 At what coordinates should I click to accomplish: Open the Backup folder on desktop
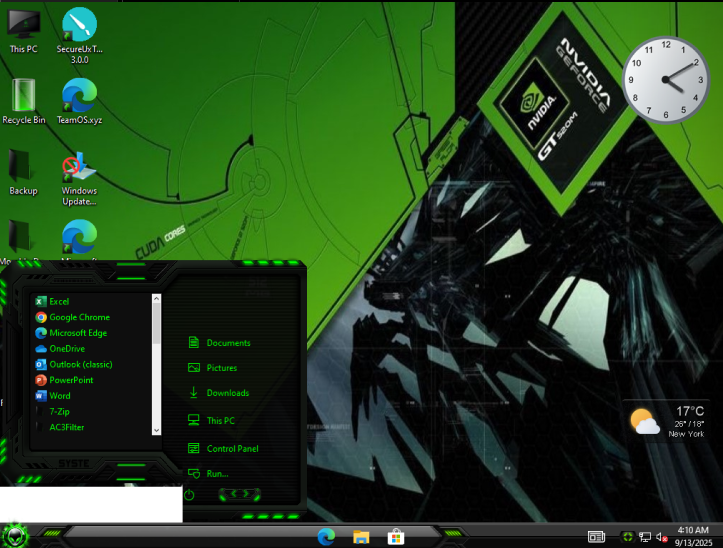[23, 172]
